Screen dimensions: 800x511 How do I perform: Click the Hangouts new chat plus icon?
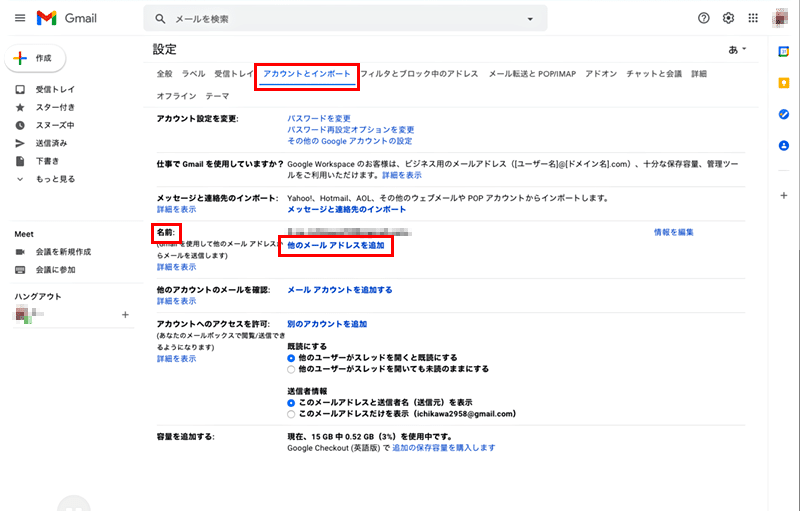pos(125,315)
